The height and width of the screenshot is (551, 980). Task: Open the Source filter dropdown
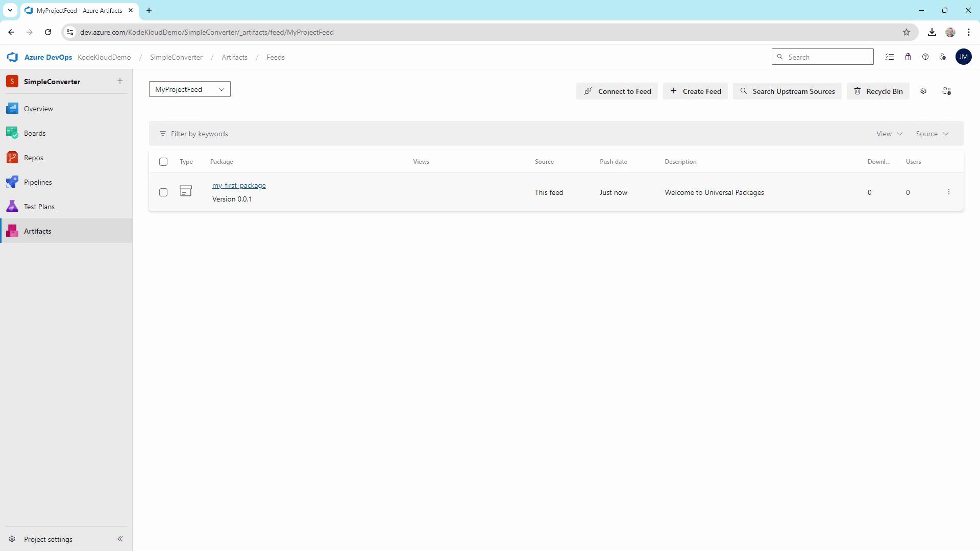[932, 134]
